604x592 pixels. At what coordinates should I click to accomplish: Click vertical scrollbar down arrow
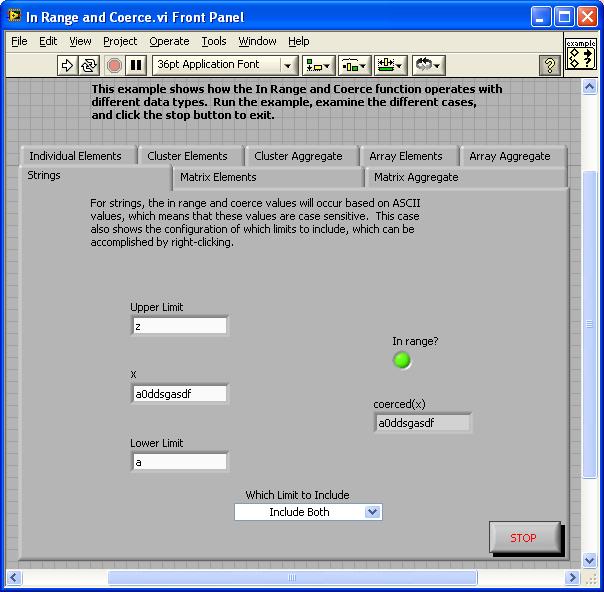[x=589, y=560]
